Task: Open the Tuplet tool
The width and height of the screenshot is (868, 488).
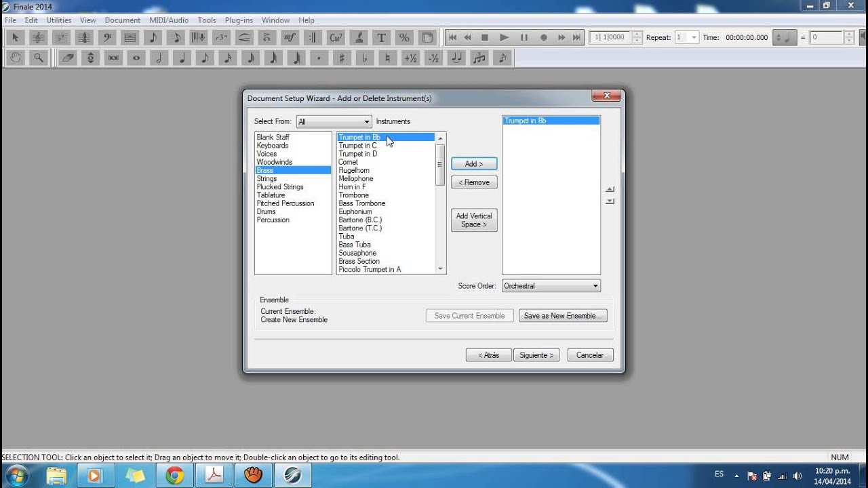Action: [221, 38]
